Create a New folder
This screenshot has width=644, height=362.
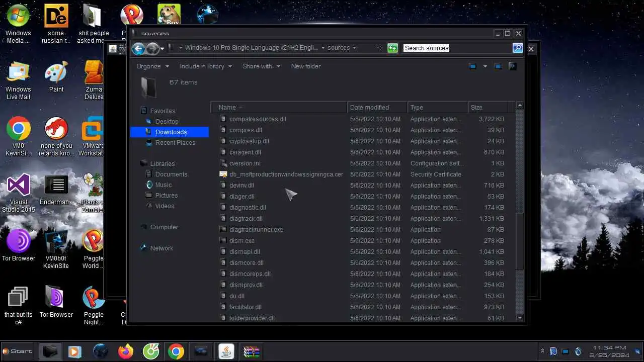tap(306, 66)
